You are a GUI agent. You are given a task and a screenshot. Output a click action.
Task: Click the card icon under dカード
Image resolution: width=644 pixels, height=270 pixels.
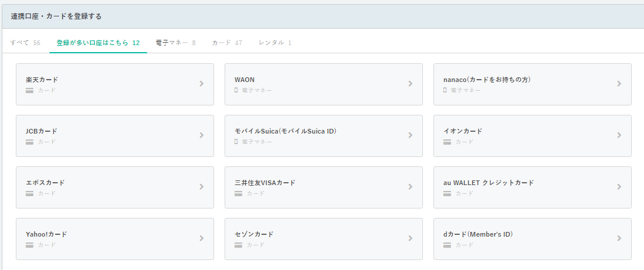click(447, 245)
